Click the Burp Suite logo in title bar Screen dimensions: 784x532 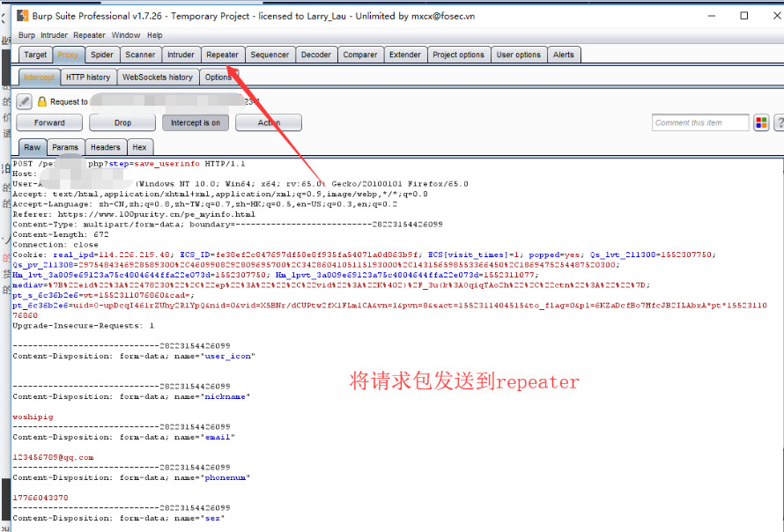click(x=23, y=16)
